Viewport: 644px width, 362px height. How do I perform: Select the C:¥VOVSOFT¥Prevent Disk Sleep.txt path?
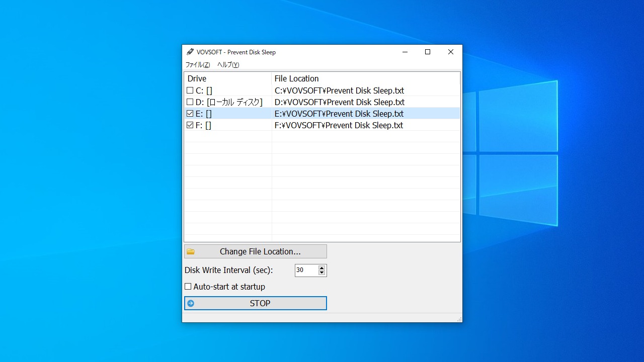pyautogui.click(x=339, y=90)
